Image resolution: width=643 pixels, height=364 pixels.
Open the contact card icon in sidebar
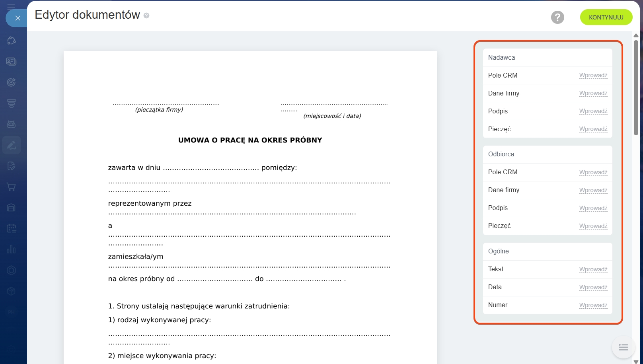pyautogui.click(x=11, y=61)
